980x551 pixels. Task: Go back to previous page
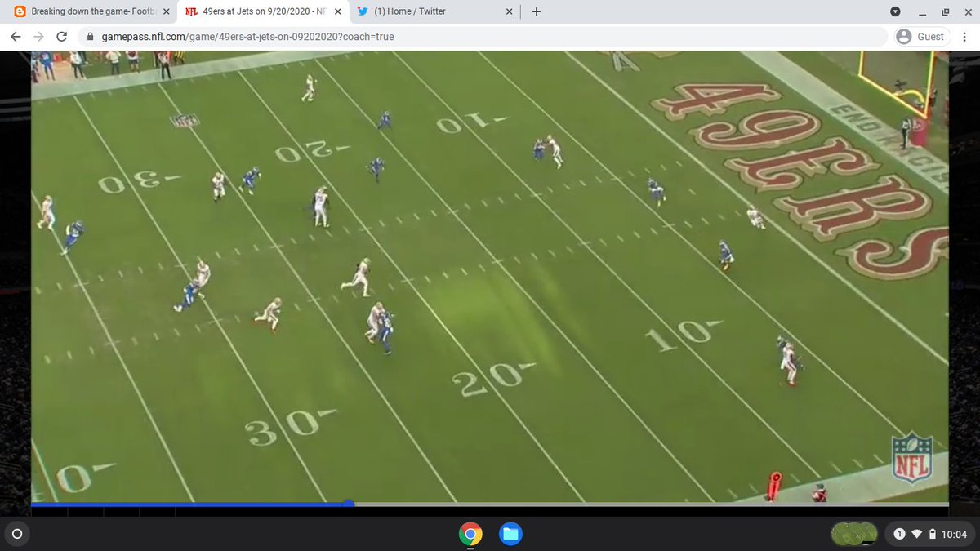coord(16,37)
